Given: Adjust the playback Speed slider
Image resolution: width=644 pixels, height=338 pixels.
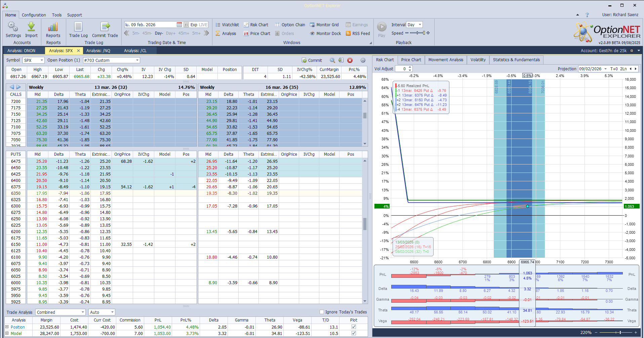Looking at the screenshot, I should click(417, 33).
